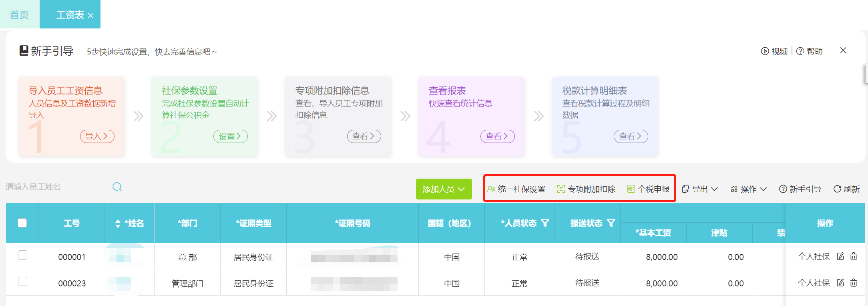Image resolution: width=868 pixels, height=306 pixels.
Task: Check the row for employee 000001
Action: tap(23, 255)
